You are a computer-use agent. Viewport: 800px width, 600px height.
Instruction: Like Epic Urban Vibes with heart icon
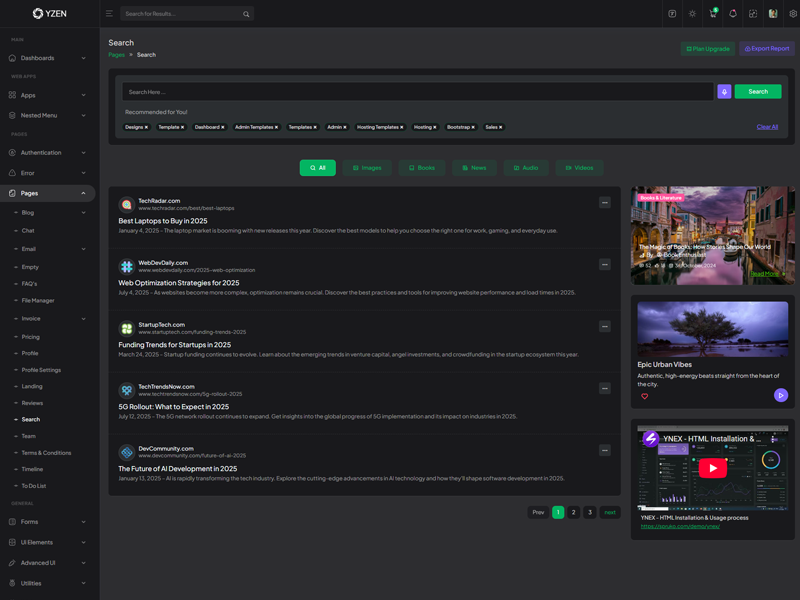coord(644,396)
